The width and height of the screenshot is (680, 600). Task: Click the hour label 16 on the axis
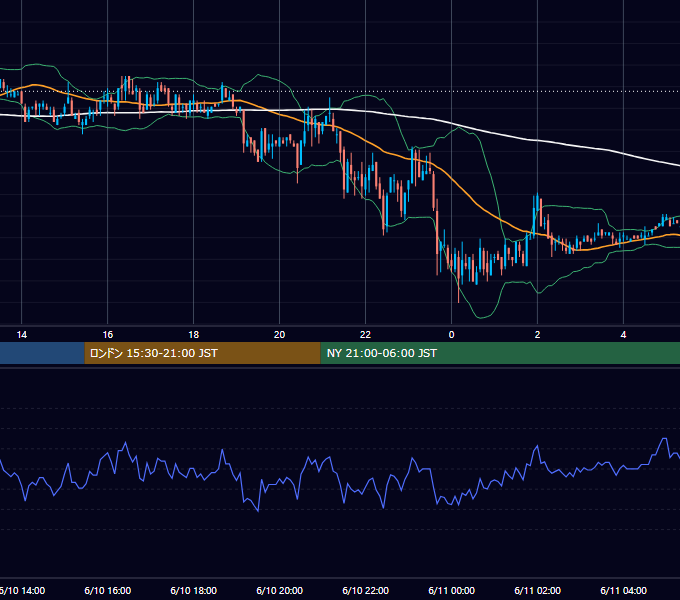(108, 335)
